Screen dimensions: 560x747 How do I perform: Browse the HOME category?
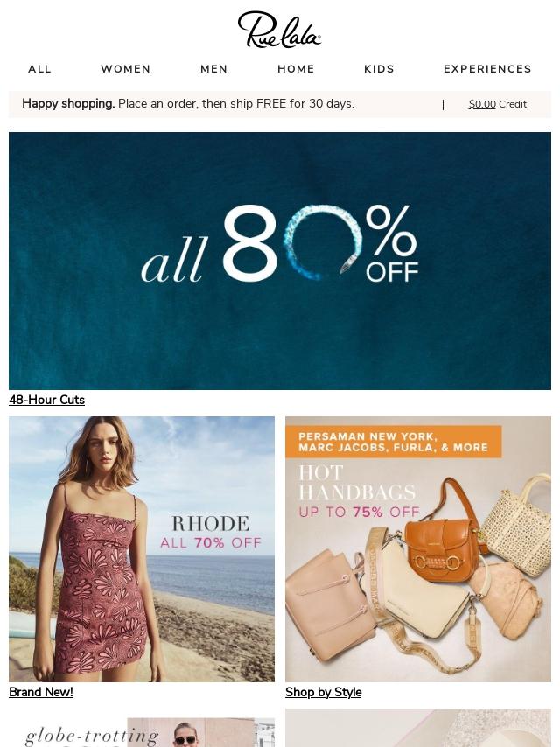click(x=296, y=69)
